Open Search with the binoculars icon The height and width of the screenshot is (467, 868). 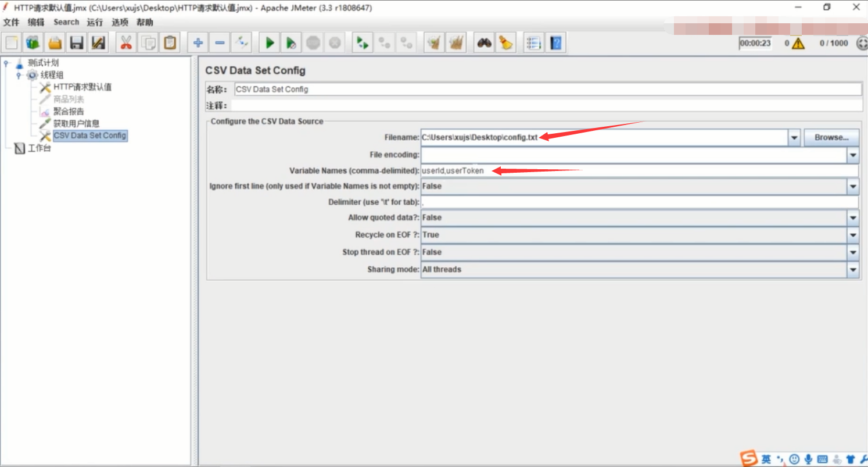pos(484,42)
